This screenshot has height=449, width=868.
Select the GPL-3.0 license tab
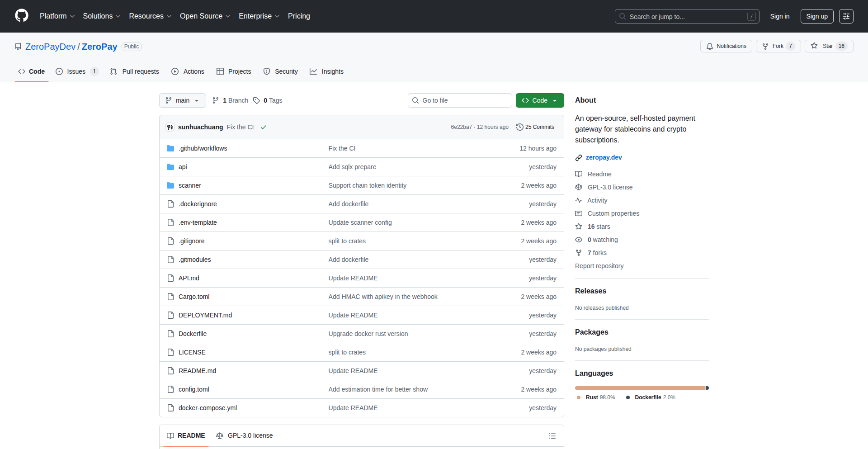tap(245, 435)
